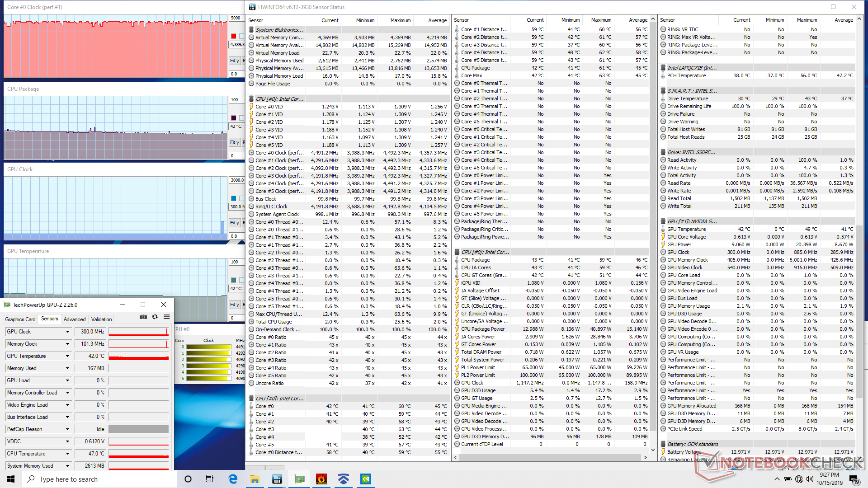Screen dimensions: 868x488
Task: Expand the GPU Clock sensor dropdown
Action: point(67,332)
